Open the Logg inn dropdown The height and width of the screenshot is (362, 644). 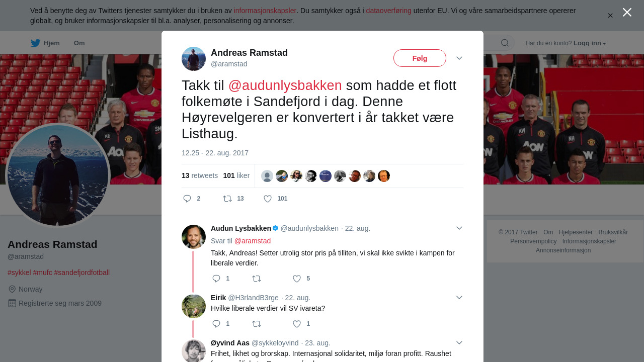pos(590,43)
